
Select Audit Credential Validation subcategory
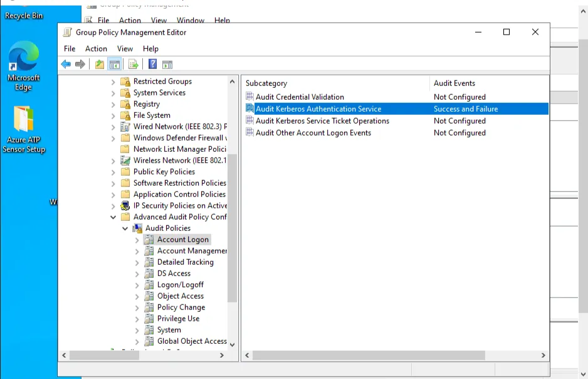(300, 97)
